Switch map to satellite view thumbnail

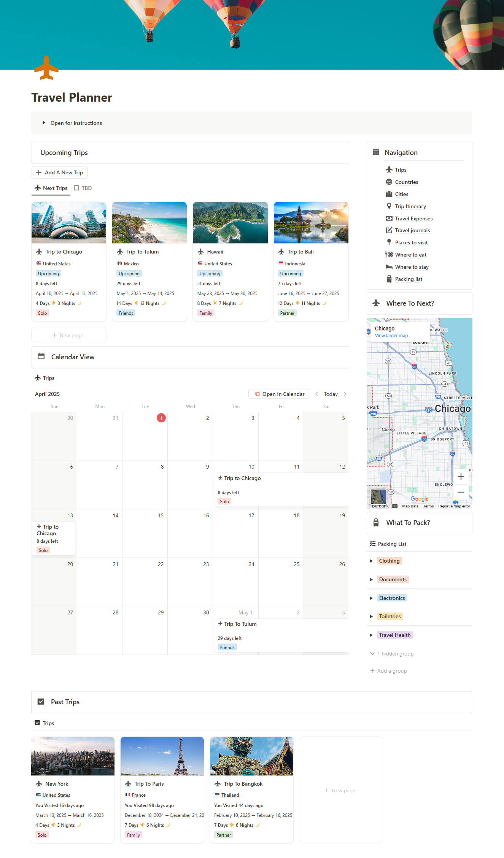pos(378,497)
